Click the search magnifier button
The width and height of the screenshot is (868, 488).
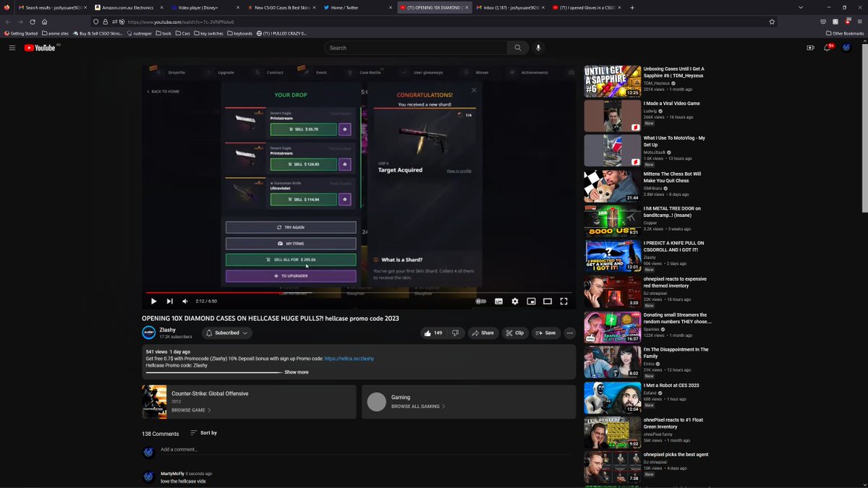[x=517, y=48]
